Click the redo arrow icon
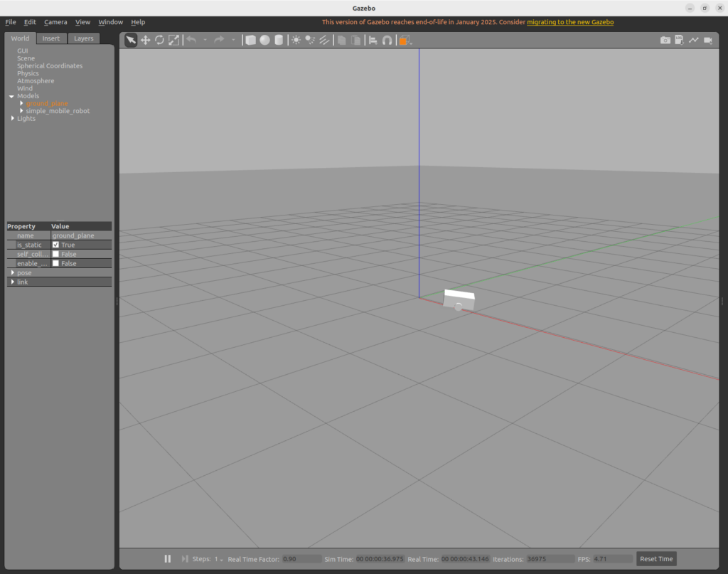The height and width of the screenshot is (574, 728). [x=219, y=41]
